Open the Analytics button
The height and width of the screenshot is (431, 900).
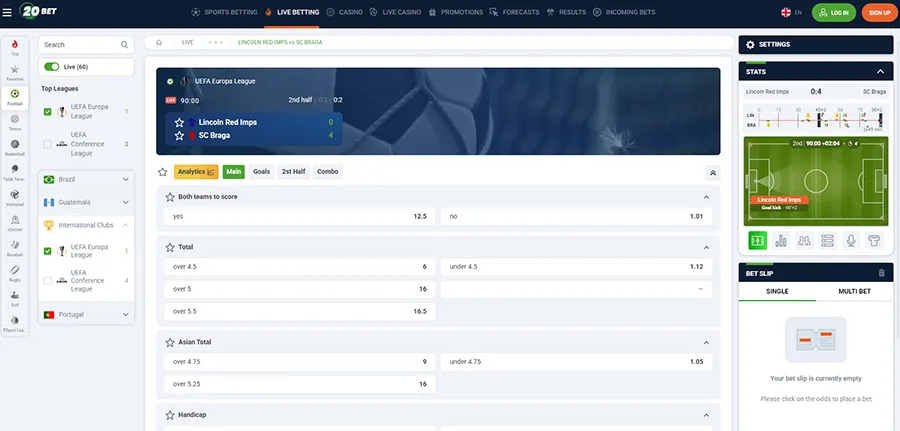[x=196, y=172]
